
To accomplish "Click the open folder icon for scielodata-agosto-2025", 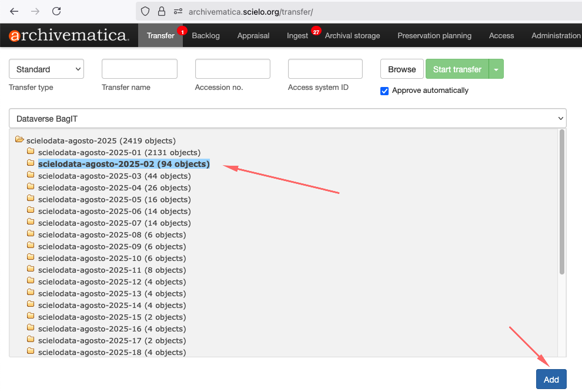I will (x=19, y=140).
